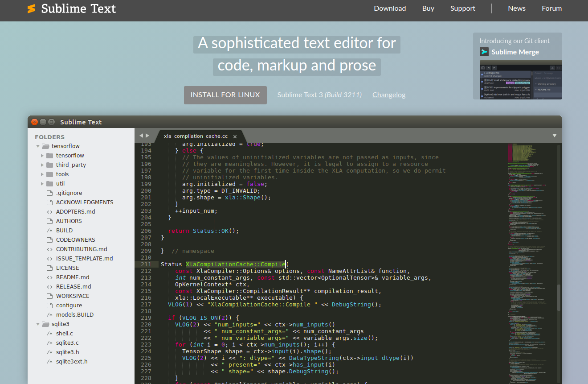Click the file icon beside .gitignore
The image size is (588, 384).
click(49, 193)
